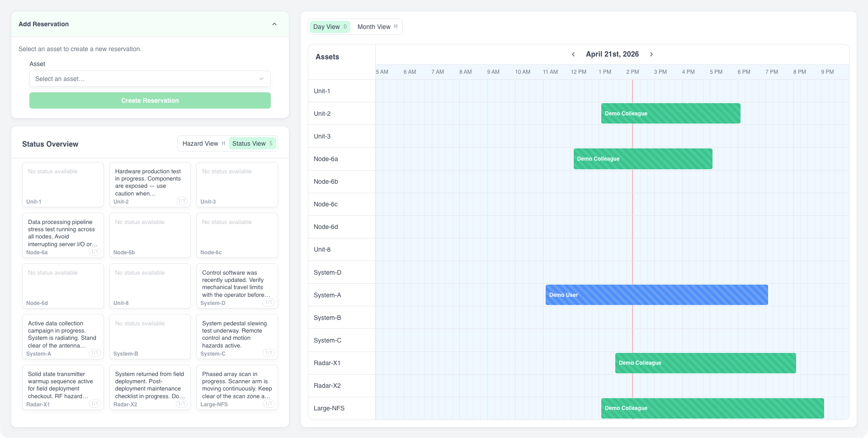Click the 6 PM time header
Screen dimensions: 868x438
[744, 72]
